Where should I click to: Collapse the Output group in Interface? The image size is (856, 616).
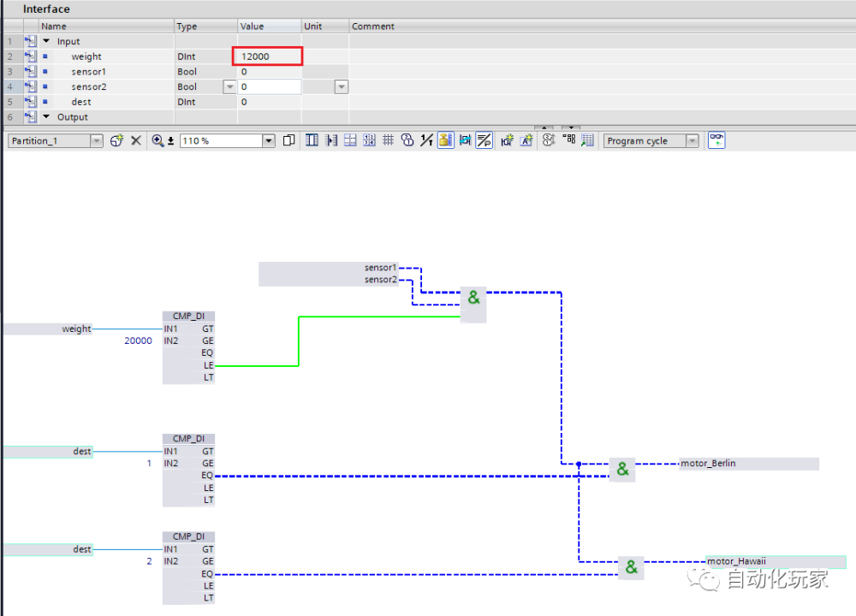click(x=46, y=116)
